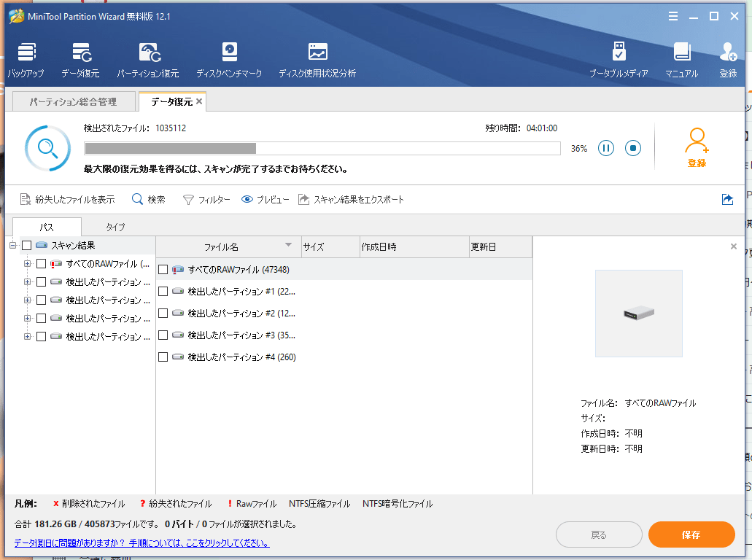Check third 検出したパーティション tree checkbox
Screen dimensions: 752x560
tap(42, 319)
